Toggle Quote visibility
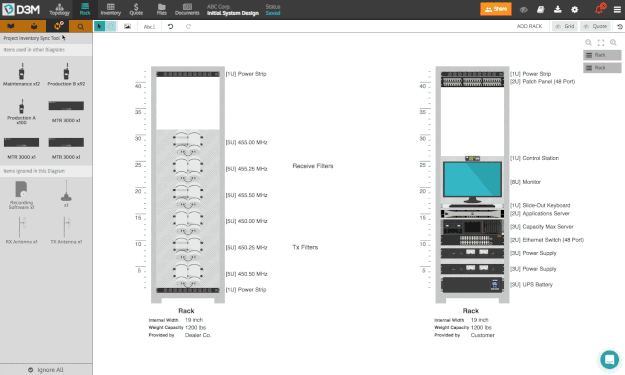625x375 pixels. 595,26
